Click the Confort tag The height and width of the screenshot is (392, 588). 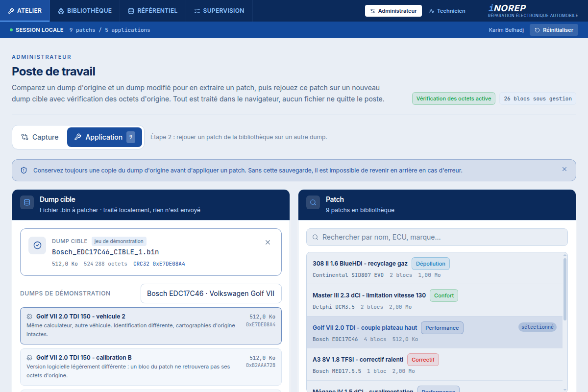(444, 295)
